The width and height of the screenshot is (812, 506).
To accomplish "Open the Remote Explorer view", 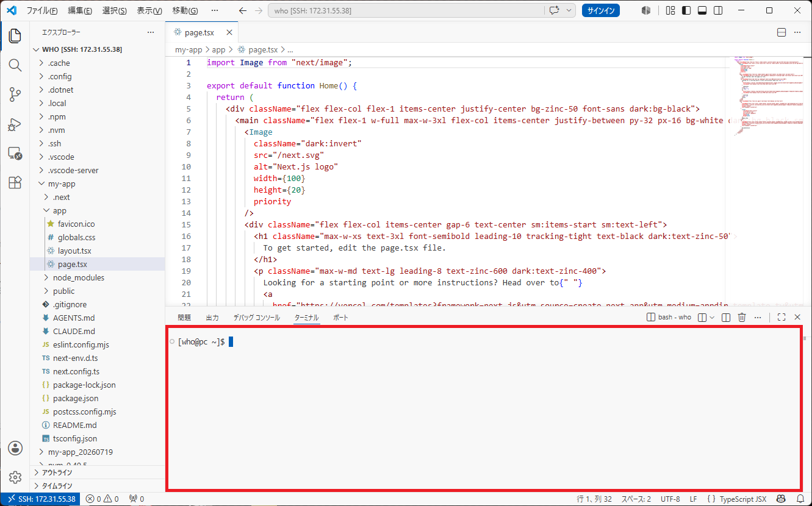I will 15,154.
